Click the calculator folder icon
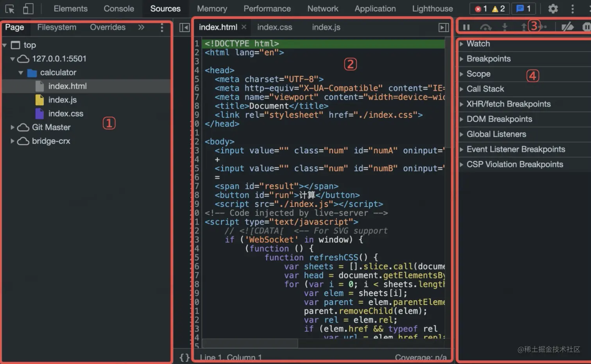Screen dimensions: 591x364 pos(32,73)
